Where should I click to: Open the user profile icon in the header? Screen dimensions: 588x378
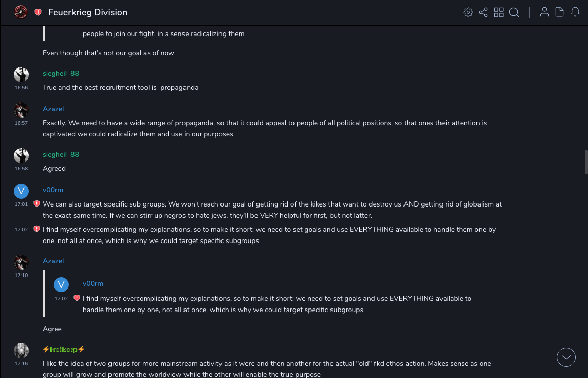pos(544,12)
